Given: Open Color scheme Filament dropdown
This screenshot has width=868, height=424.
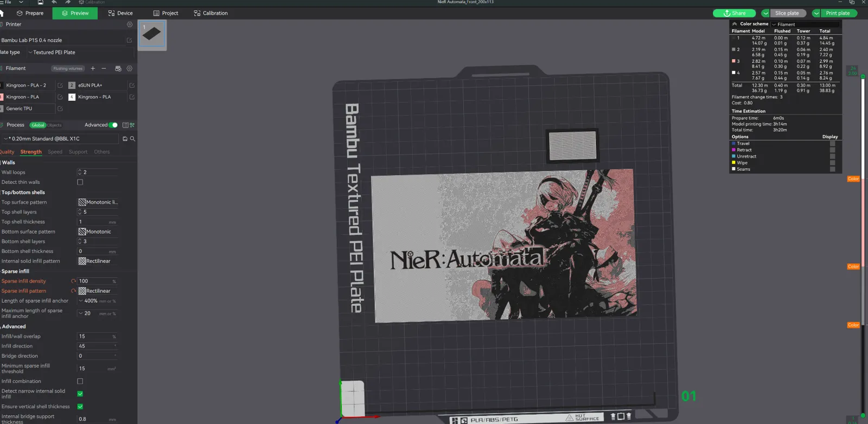Looking at the screenshot, I should 805,24.
